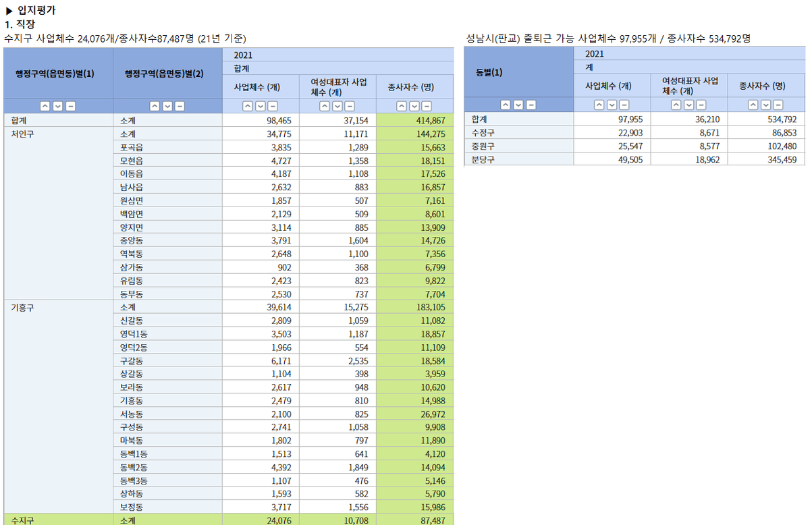Sort descending 여성대표자 사업체수 in 행정구역 table

click(337, 106)
